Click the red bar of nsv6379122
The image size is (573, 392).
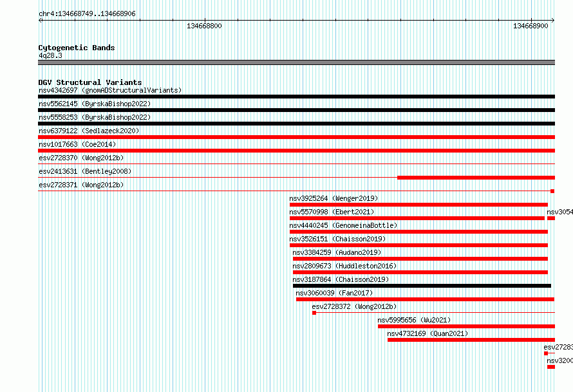point(296,137)
